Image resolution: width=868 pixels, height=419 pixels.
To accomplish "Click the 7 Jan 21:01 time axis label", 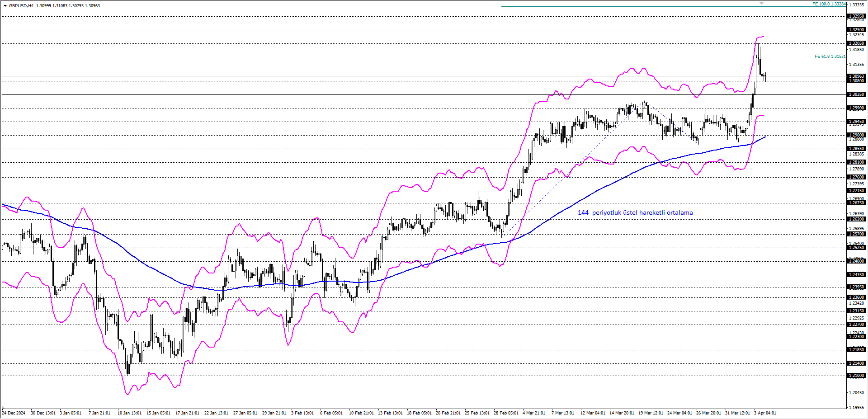I will [x=99, y=413].
